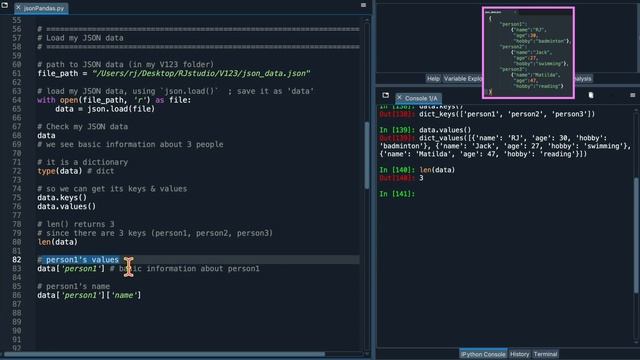Click comment 'we see basic information about 3 people'

pyautogui.click(x=130, y=144)
